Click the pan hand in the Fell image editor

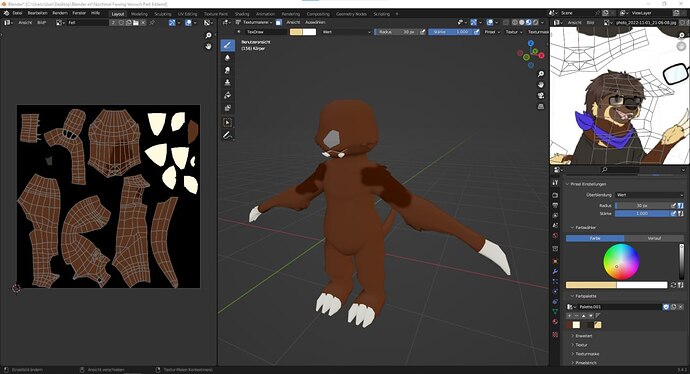(209, 47)
